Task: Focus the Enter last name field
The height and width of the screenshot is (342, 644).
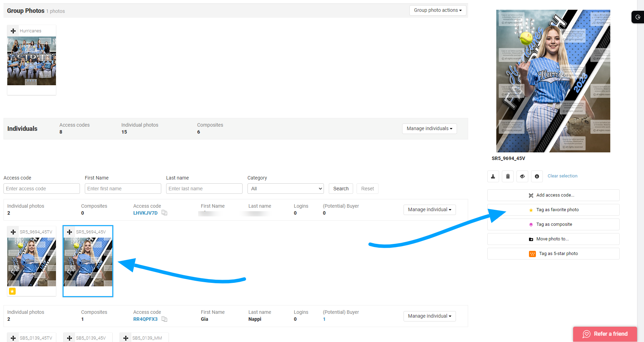Action: pos(204,189)
